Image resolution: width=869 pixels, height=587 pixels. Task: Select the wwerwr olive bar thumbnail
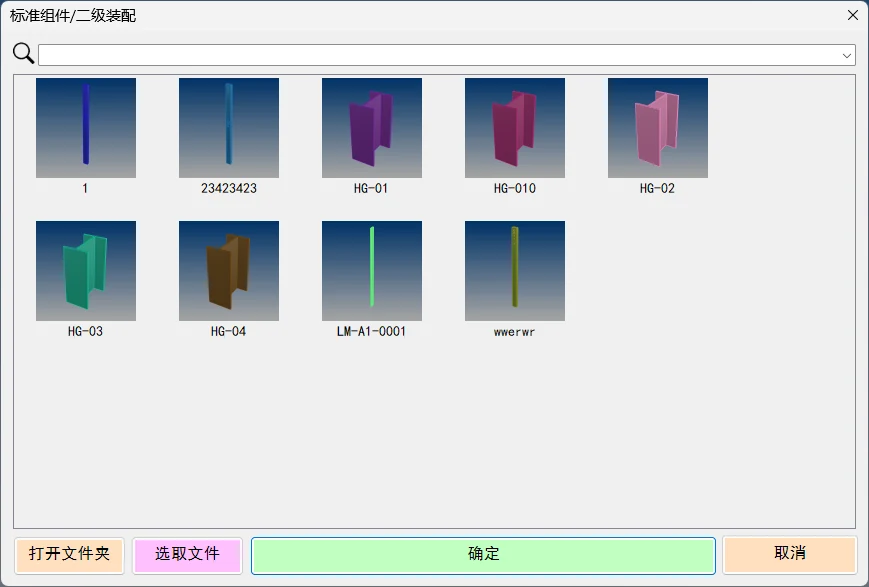coord(515,270)
